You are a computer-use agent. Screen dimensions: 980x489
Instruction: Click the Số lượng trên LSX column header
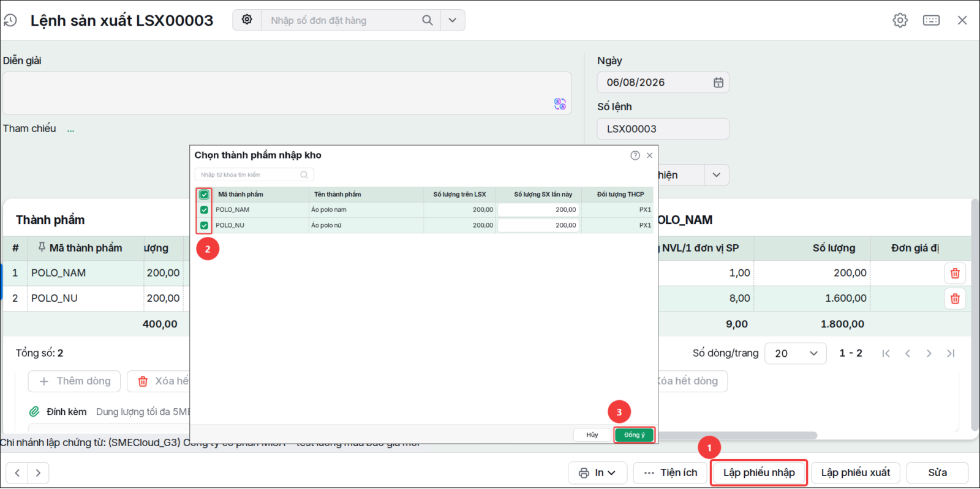[x=459, y=195]
